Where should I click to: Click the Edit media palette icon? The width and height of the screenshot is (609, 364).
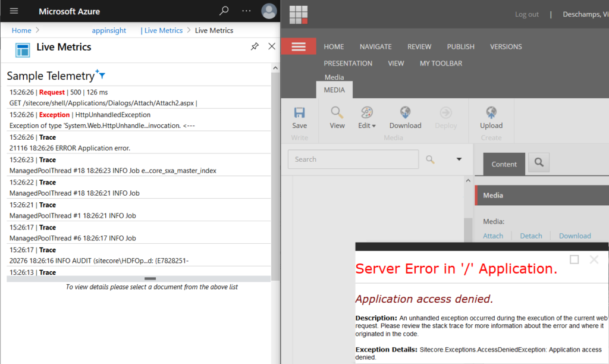(366, 112)
